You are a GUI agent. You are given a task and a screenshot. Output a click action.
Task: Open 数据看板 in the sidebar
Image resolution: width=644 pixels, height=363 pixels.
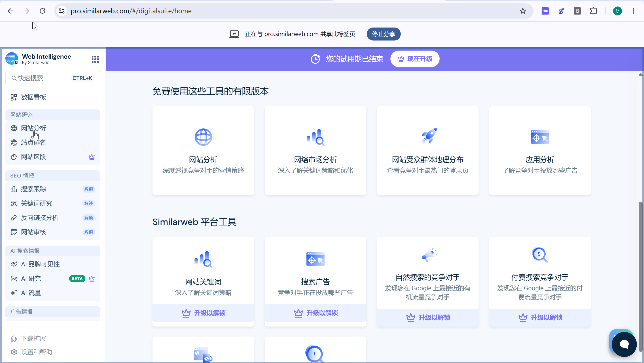tap(53, 97)
